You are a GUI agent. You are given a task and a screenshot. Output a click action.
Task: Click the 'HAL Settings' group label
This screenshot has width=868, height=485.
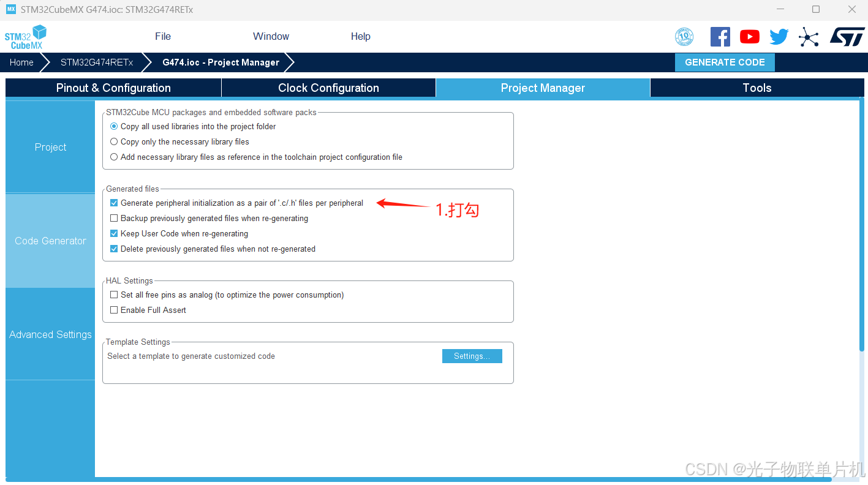[129, 280]
